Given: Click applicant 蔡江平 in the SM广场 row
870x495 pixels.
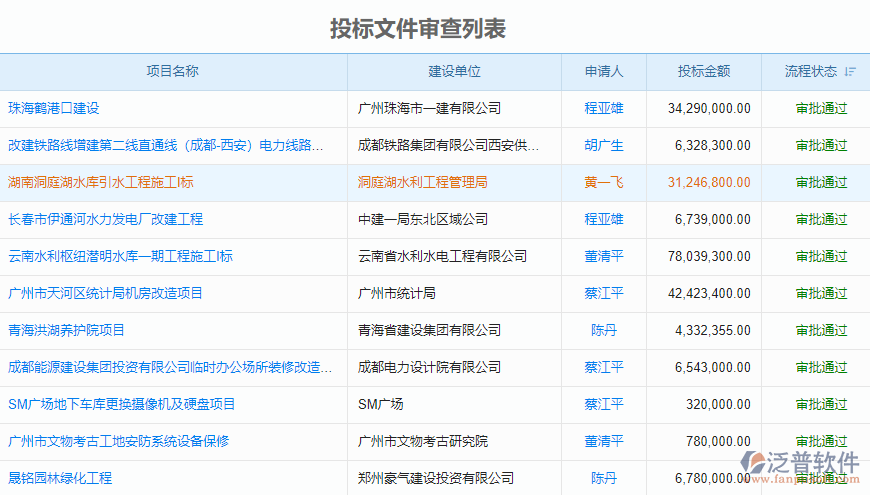Looking at the screenshot, I should click(604, 405).
